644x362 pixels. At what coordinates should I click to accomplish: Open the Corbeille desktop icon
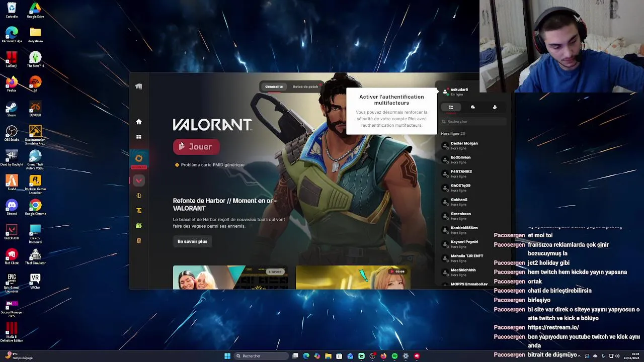[12, 10]
